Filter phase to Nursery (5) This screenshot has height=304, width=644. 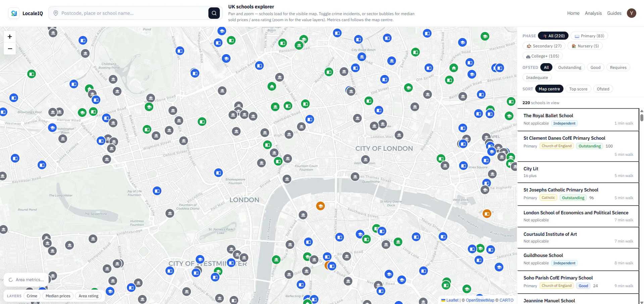(585, 46)
